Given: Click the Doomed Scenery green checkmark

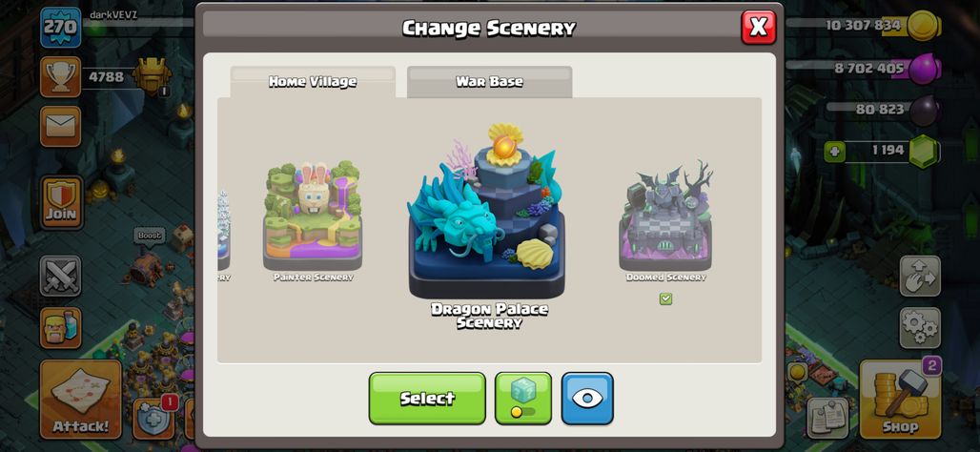Looking at the screenshot, I should [665, 298].
